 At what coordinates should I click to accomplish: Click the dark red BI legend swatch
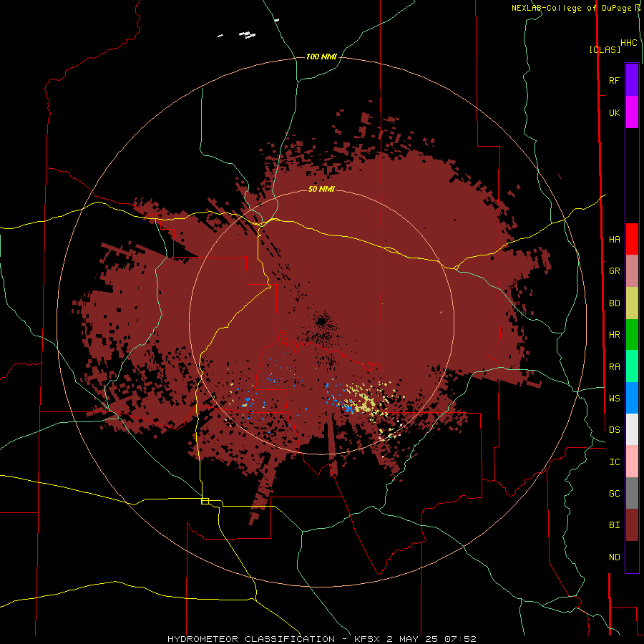pyautogui.click(x=632, y=525)
